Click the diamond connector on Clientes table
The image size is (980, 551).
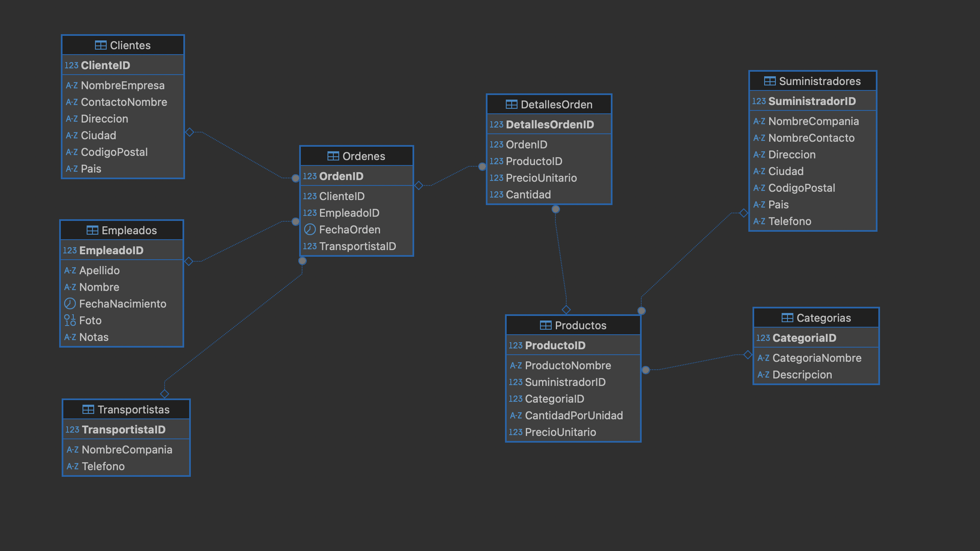point(190,132)
